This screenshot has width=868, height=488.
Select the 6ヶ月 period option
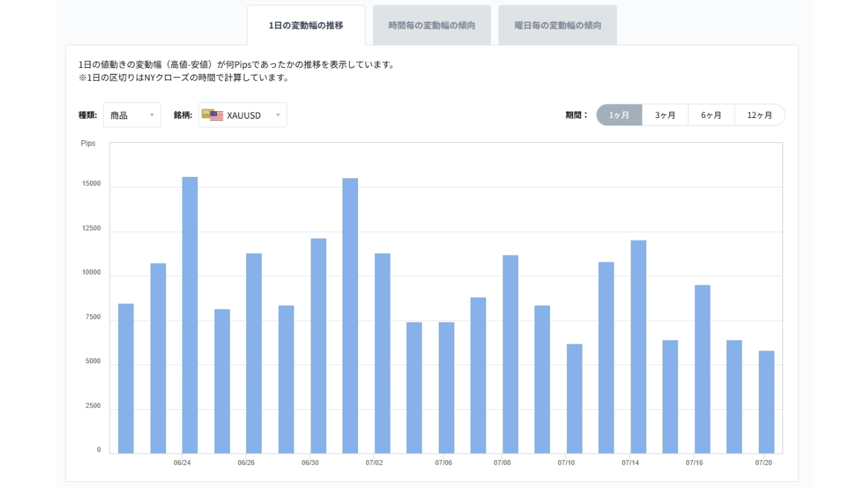pos(711,115)
